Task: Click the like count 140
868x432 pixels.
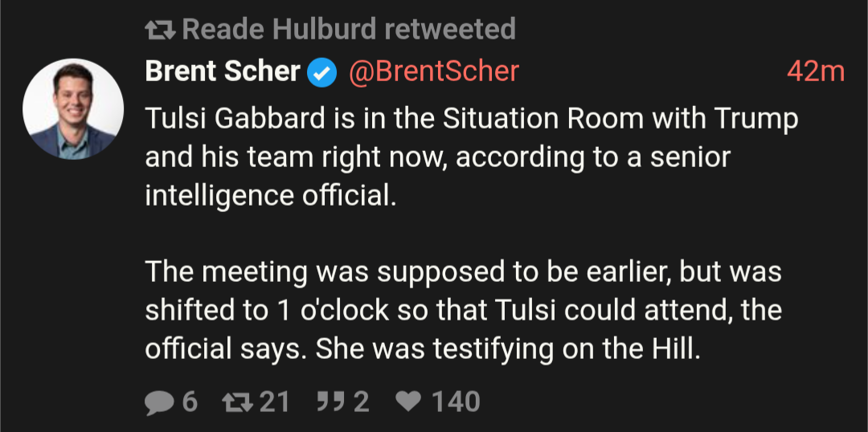Action: [456, 402]
